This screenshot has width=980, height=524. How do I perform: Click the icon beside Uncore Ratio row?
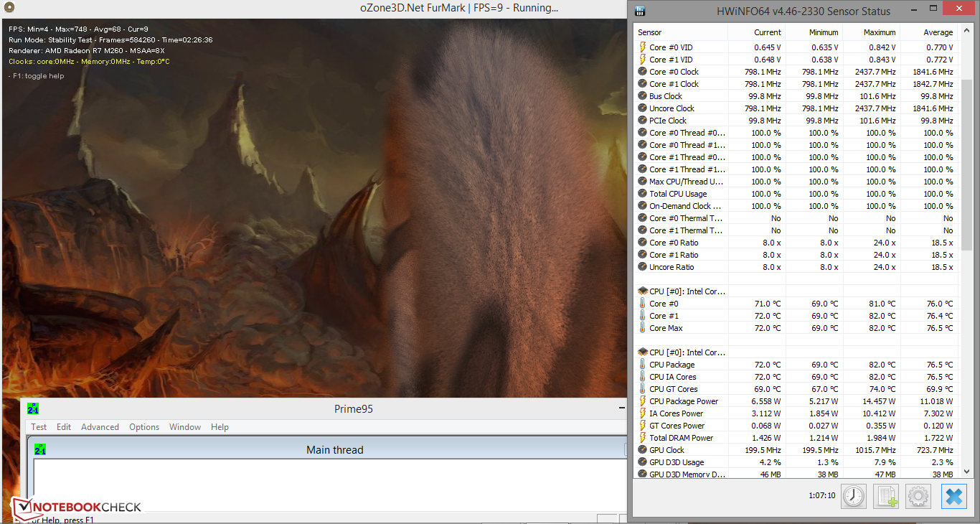(x=643, y=267)
